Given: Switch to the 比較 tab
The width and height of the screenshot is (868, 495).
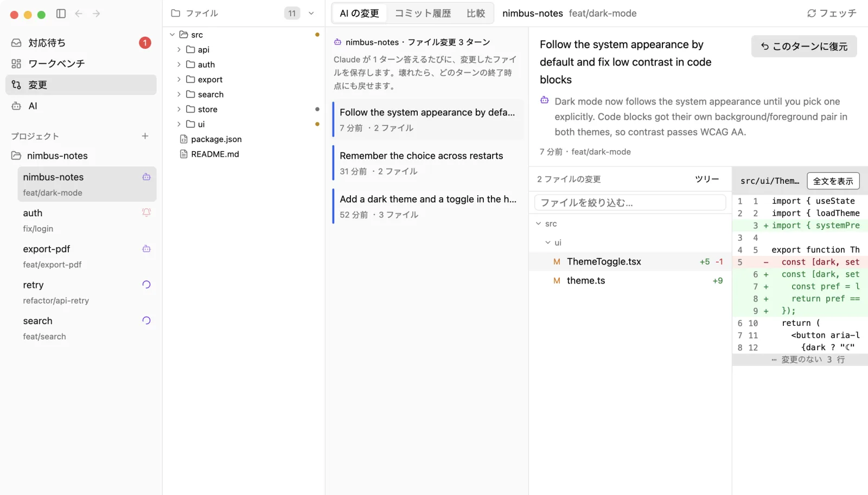Looking at the screenshot, I should coord(476,13).
